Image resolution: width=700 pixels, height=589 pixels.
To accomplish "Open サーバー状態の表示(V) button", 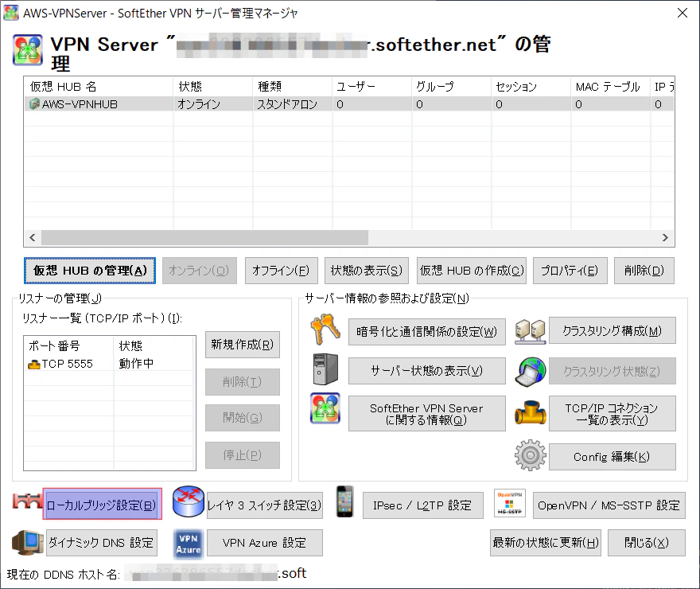I will tap(427, 371).
